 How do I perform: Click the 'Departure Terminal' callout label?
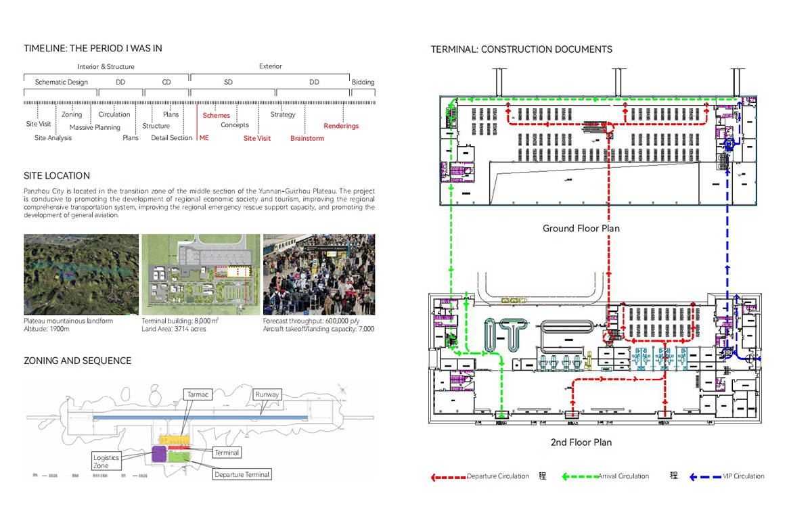[x=242, y=474]
